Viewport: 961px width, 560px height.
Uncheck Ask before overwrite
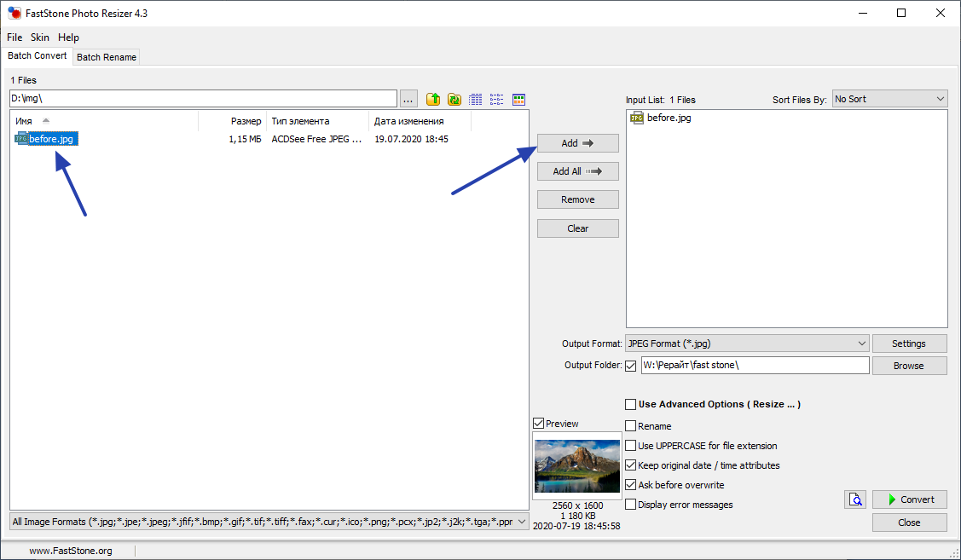click(631, 485)
